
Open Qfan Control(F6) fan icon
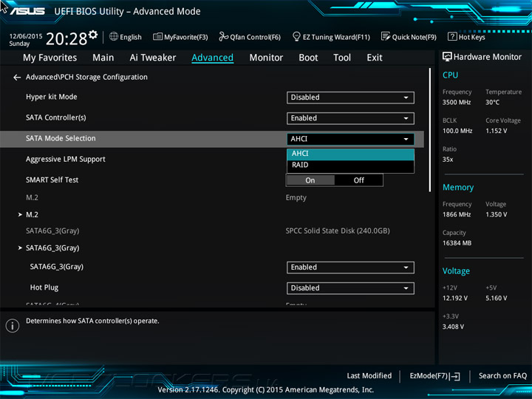224,37
